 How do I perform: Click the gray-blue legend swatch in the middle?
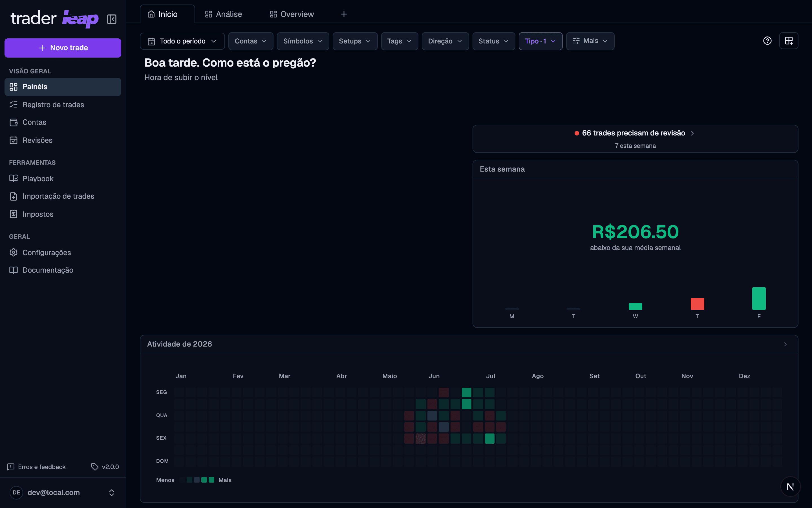pos(197,480)
